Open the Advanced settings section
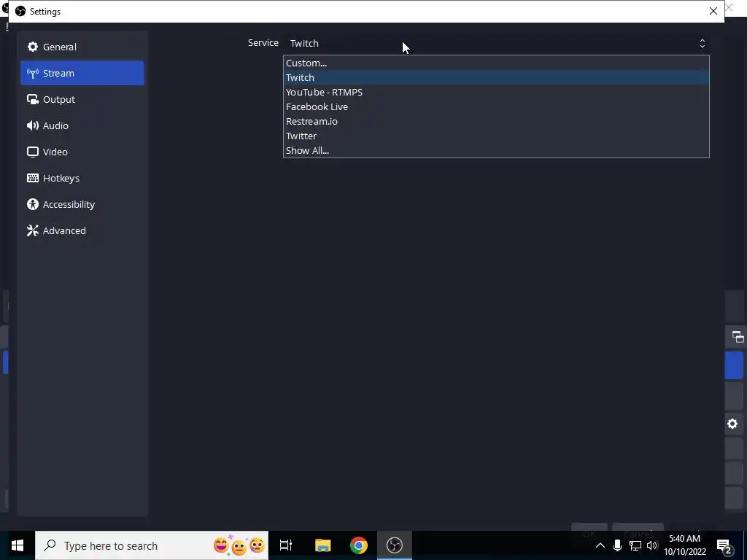 point(82,230)
